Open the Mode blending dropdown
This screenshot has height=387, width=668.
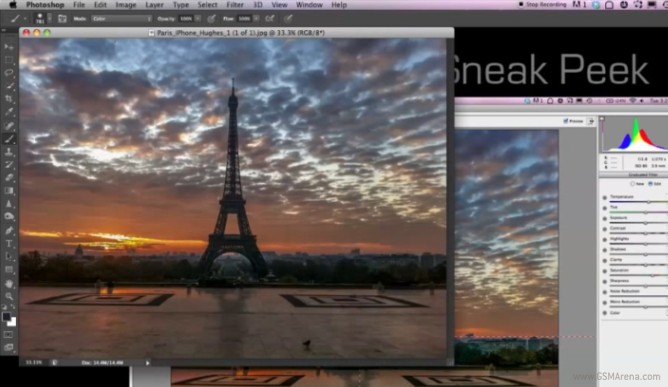click(122, 19)
